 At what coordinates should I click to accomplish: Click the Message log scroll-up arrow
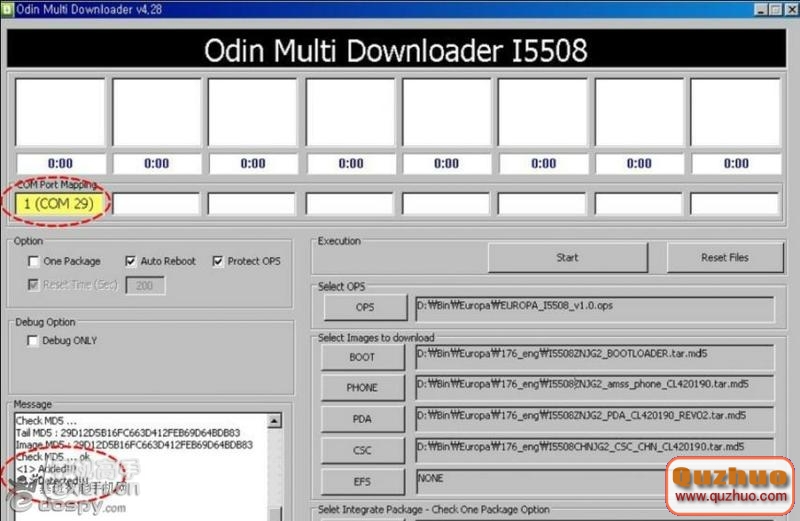pyautogui.click(x=274, y=421)
